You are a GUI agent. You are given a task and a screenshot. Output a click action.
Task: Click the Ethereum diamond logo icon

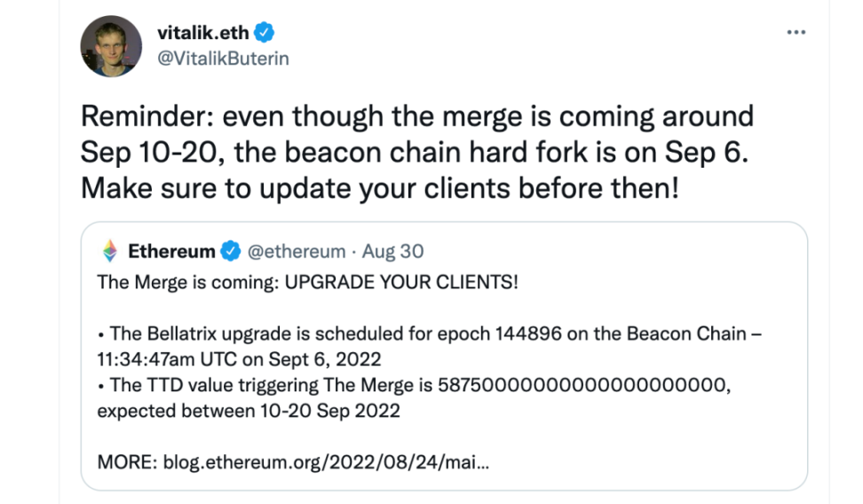tap(110, 251)
